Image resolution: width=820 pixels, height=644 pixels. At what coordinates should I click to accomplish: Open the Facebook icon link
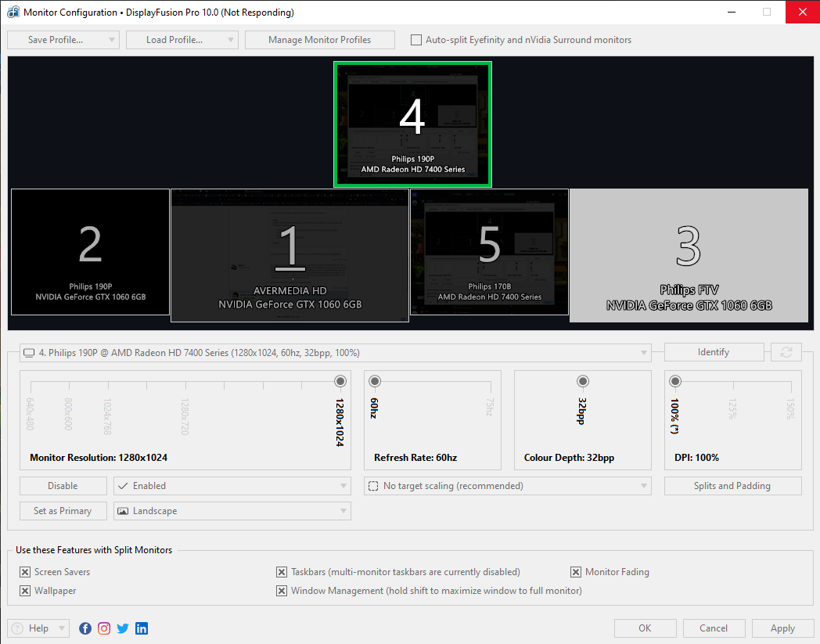click(x=85, y=628)
